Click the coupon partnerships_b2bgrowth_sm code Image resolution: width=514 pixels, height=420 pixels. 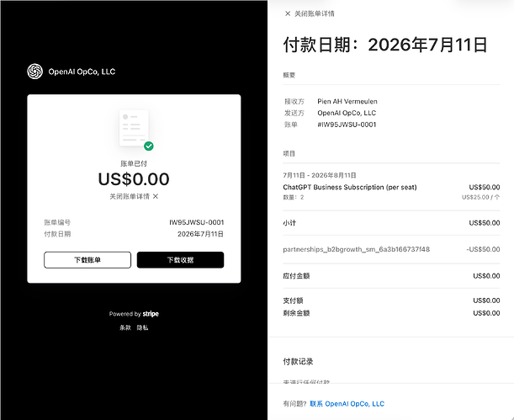tap(357, 249)
